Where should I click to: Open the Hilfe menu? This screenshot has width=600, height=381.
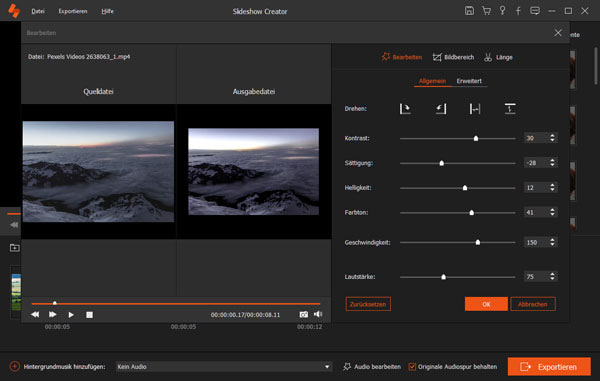click(x=108, y=11)
